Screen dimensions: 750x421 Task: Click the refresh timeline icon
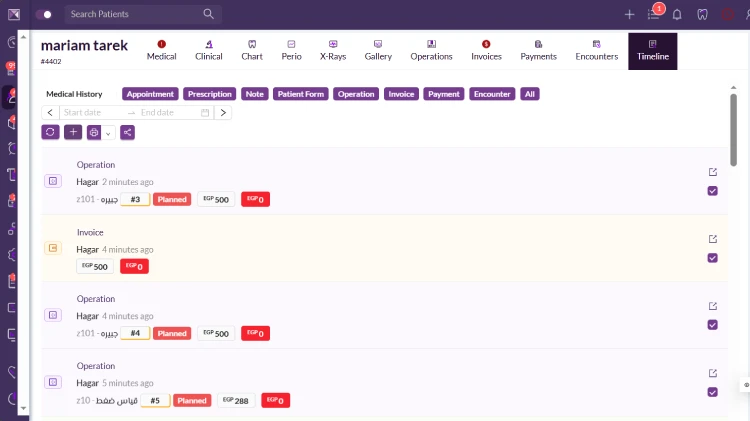[x=50, y=132]
